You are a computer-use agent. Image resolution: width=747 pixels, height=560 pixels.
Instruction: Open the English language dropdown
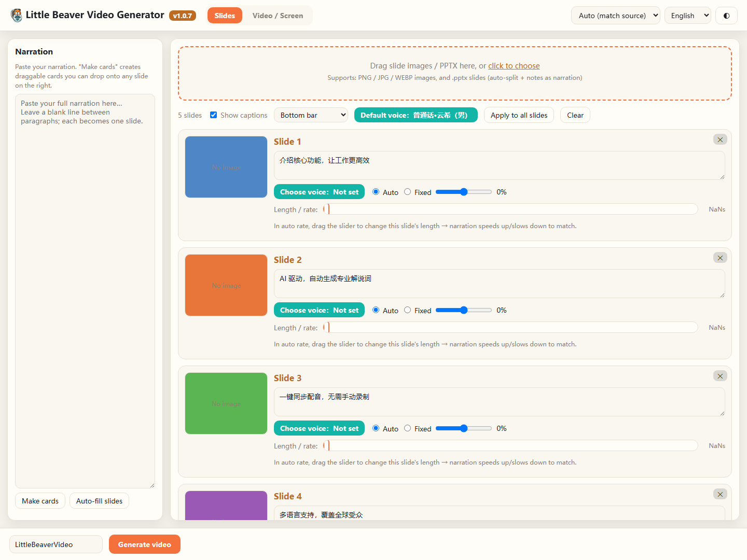[688, 16]
